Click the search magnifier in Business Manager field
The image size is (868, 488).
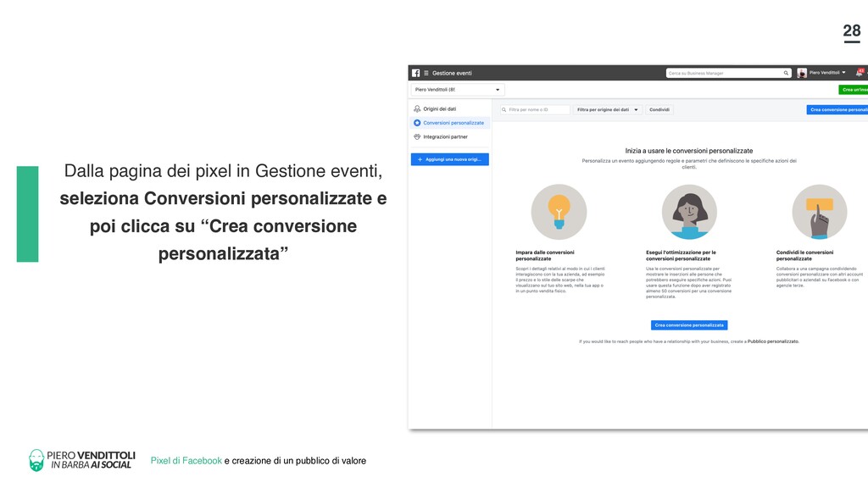(786, 73)
